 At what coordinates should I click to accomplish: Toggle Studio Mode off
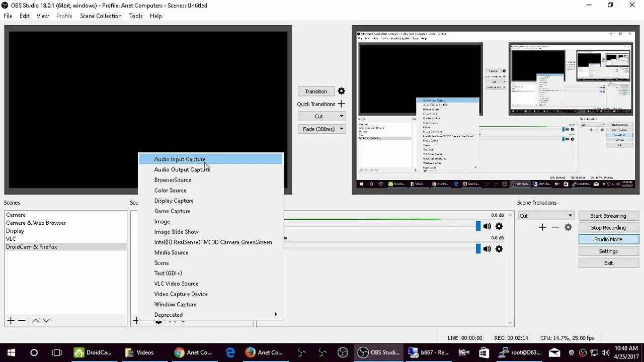point(608,239)
